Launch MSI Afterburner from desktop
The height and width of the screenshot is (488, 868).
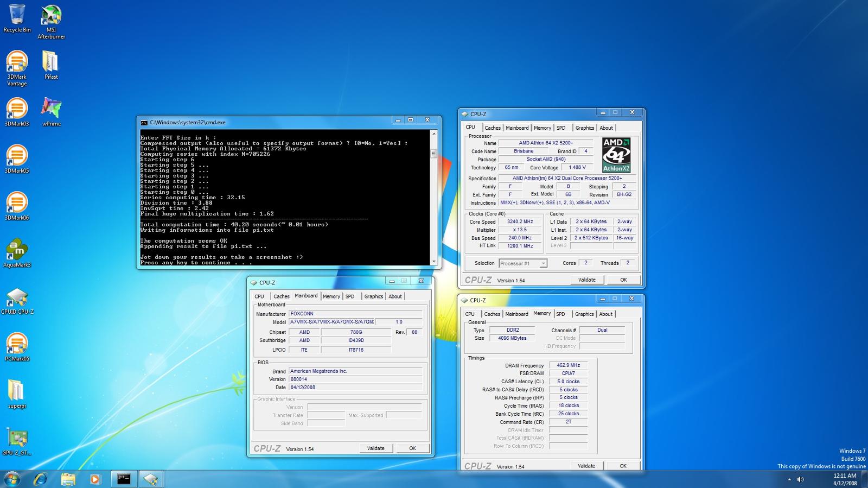[51, 22]
